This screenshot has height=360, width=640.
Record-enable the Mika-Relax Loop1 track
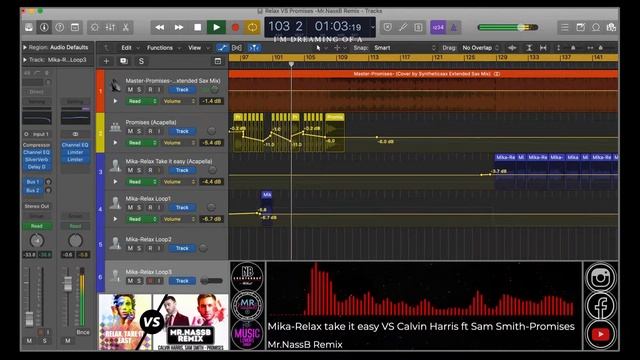coord(150,208)
